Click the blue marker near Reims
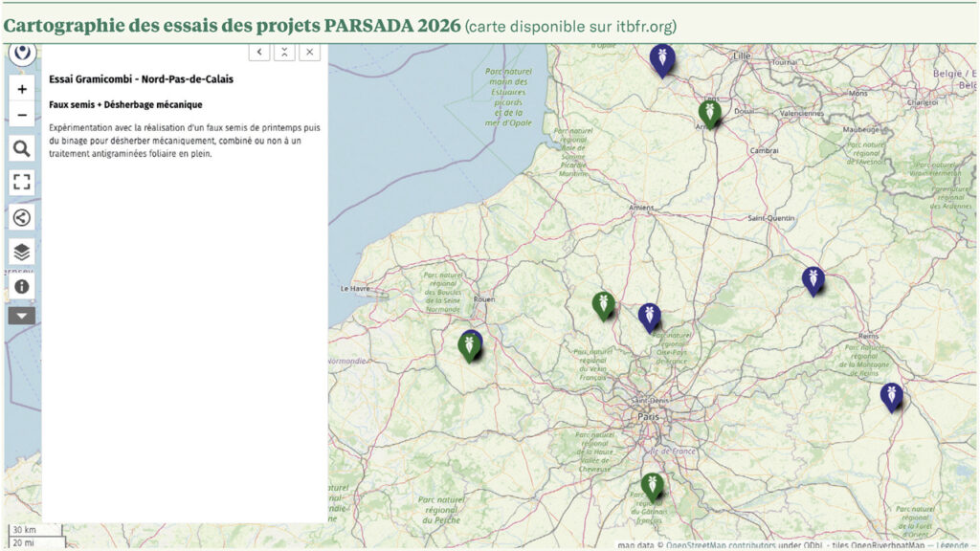This screenshot has height=551, width=980. click(891, 395)
